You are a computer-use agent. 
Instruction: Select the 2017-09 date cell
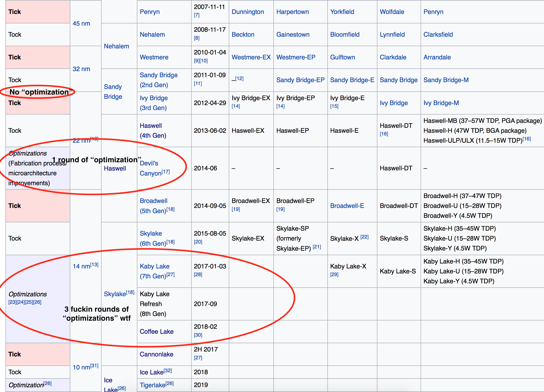[x=210, y=304]
